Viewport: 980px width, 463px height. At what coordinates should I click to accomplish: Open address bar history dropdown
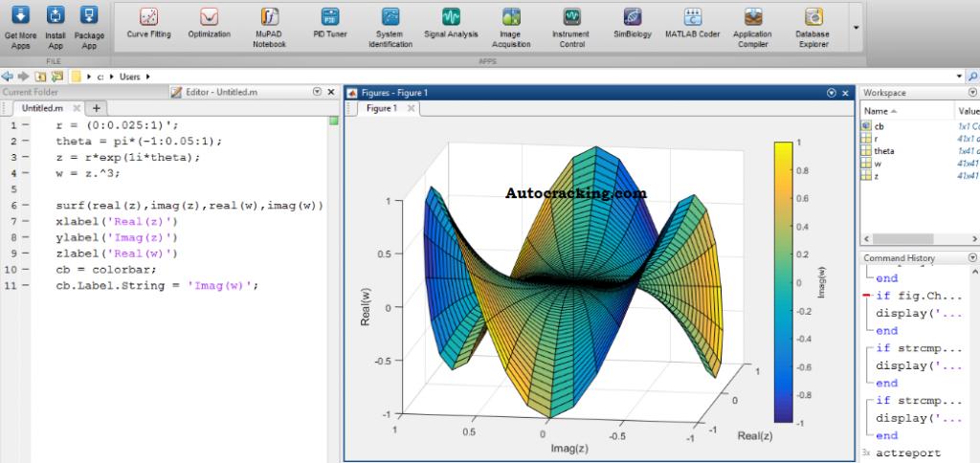[x=959, y=77]
